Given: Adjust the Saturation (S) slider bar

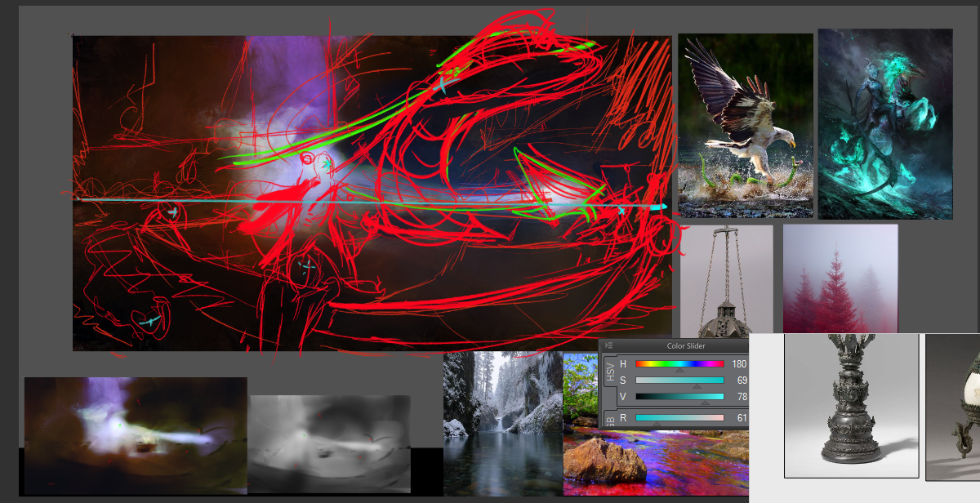Looking at the screenshot, I should 679,381.
